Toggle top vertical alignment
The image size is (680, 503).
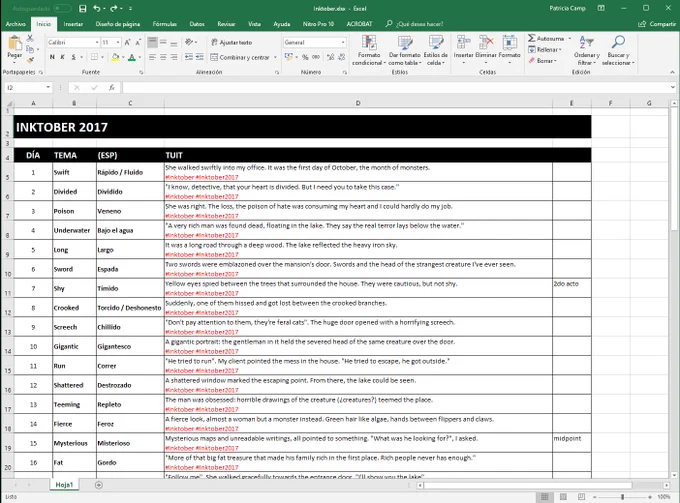click(x=152, y=42)
